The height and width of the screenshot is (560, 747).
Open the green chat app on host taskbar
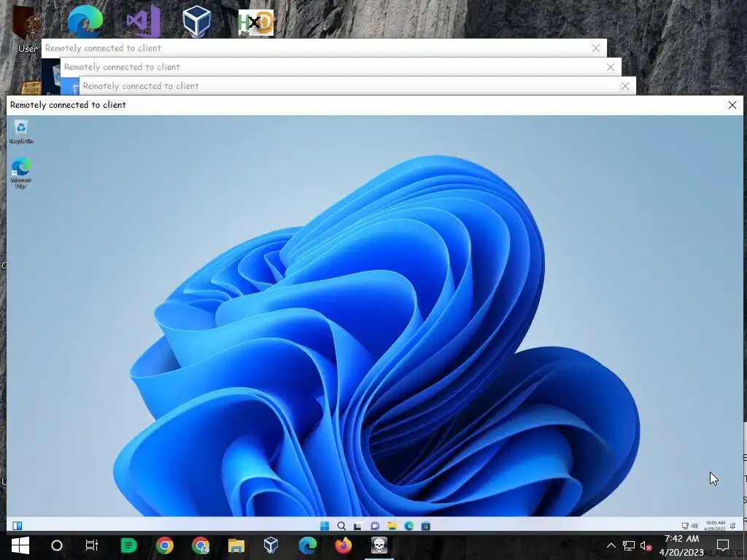coord(128,545)
